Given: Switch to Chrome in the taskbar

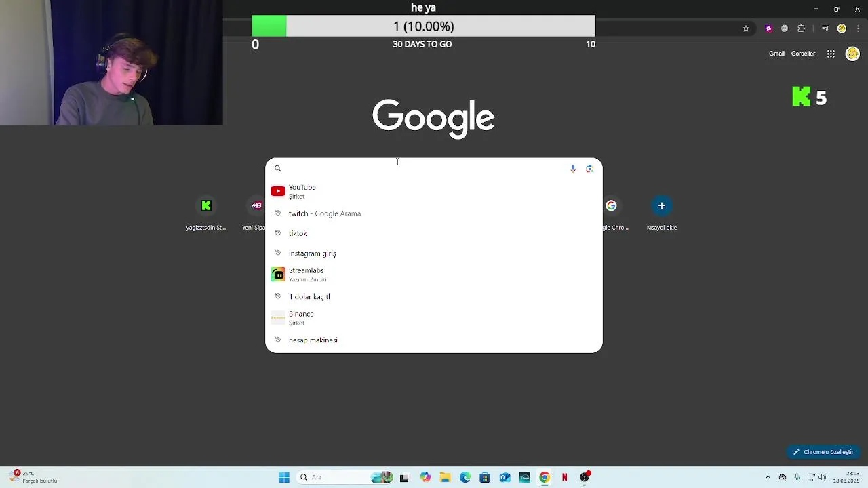Looking at the screenshot, I should point(545,477).
